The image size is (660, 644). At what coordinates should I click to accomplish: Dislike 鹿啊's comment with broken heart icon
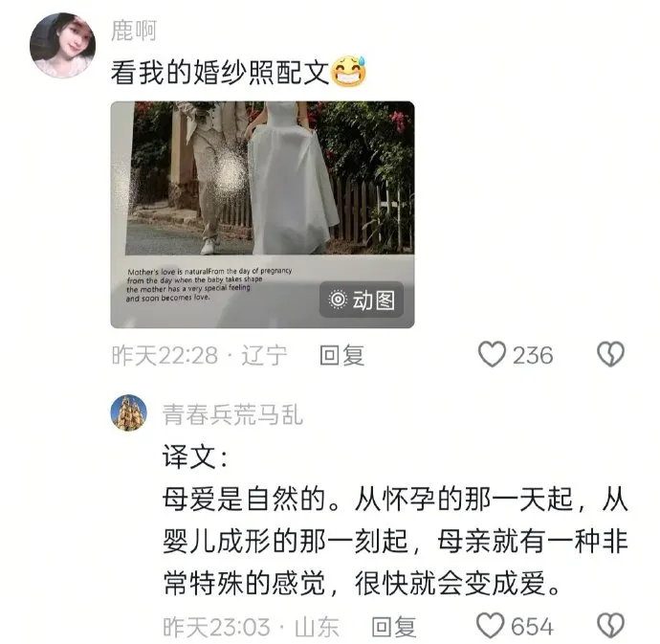(611, 354)
